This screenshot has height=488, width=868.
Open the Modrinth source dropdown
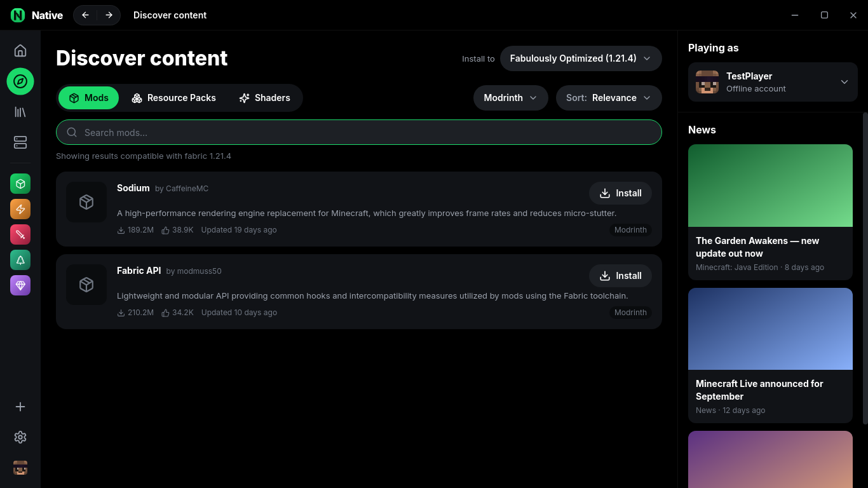click(511, 98)
